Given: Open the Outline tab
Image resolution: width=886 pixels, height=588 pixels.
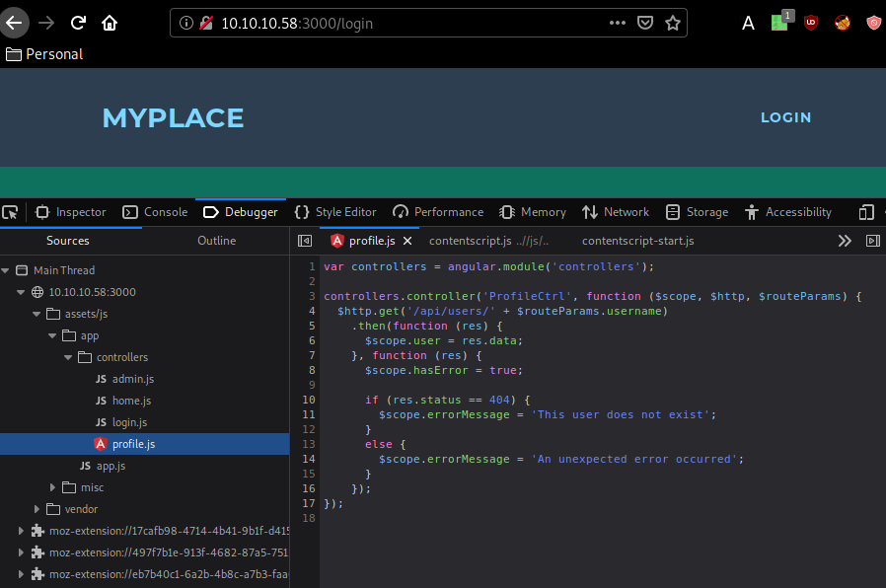Looking at the screenshot, I should coord(216,241).
